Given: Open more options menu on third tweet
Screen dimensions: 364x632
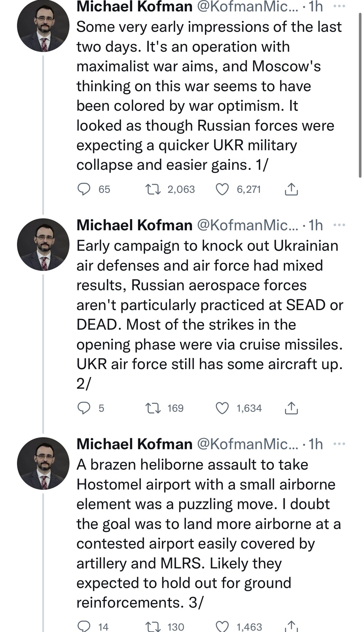Looking at the screenshot, I should click(340, 444).
